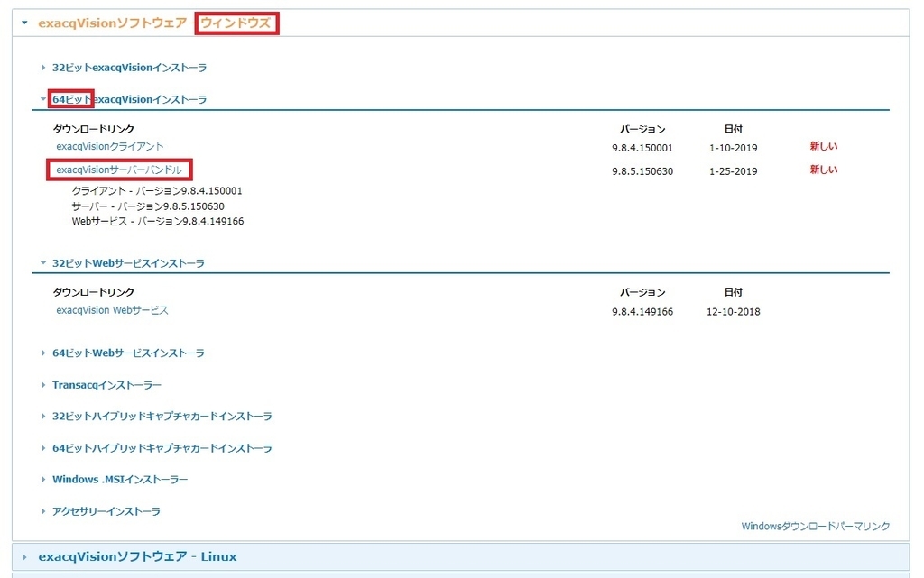Screen dimensions: 924x578
Task: Expand 32ビットハイブリッドキャプチャカードインストーラ section
Action: pyautogui.click(x=162, y=416)
